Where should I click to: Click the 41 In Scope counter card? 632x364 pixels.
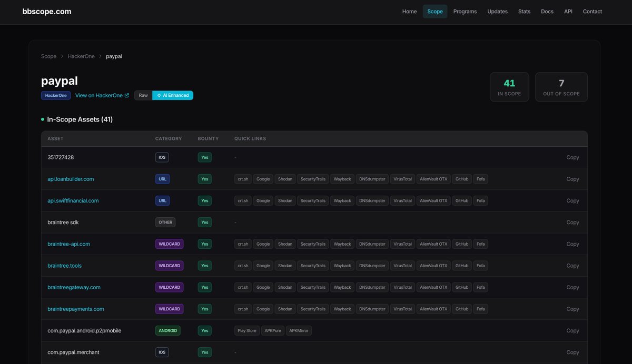[x=509, y=87]
